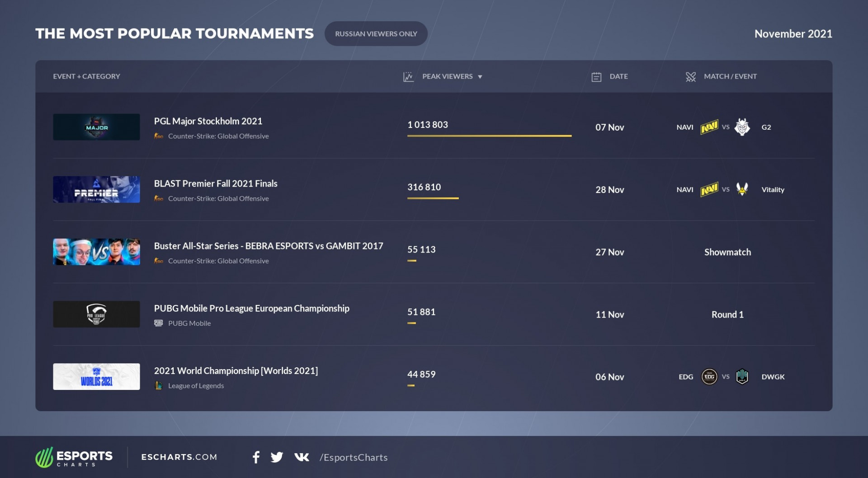Select the G2 team logo
The width and height of the screenshot is (868, 478).
click(x=741, y=127)
